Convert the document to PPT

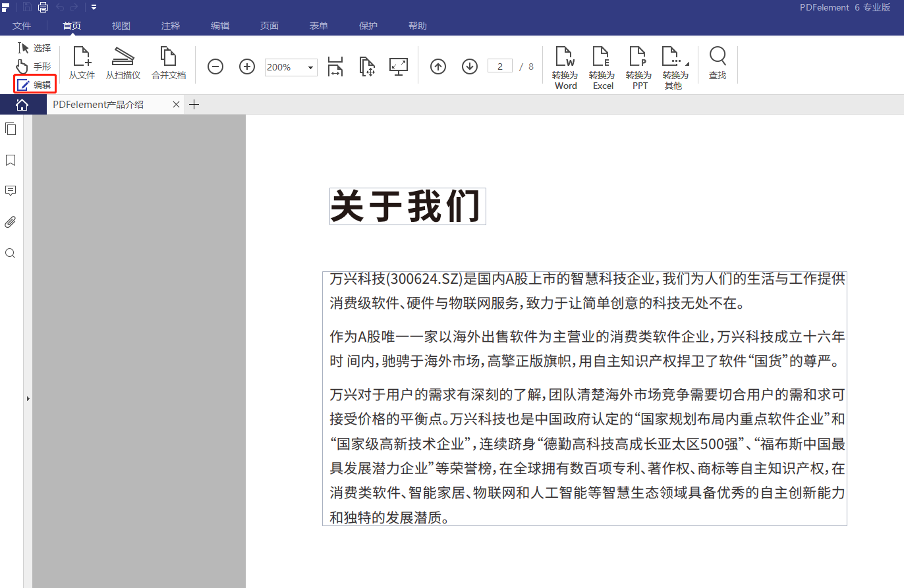tap(638, 66)
